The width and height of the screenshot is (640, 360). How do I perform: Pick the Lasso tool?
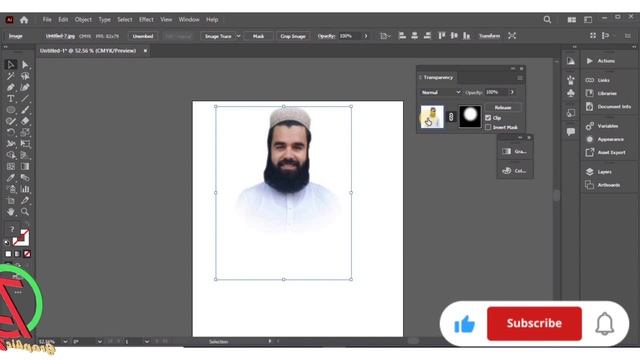[x=25, y=76]
